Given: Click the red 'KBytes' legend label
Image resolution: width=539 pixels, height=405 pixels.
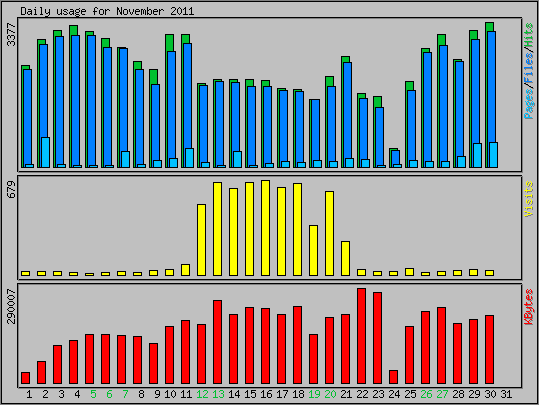Looking at the screenshot, I should 529,307.
